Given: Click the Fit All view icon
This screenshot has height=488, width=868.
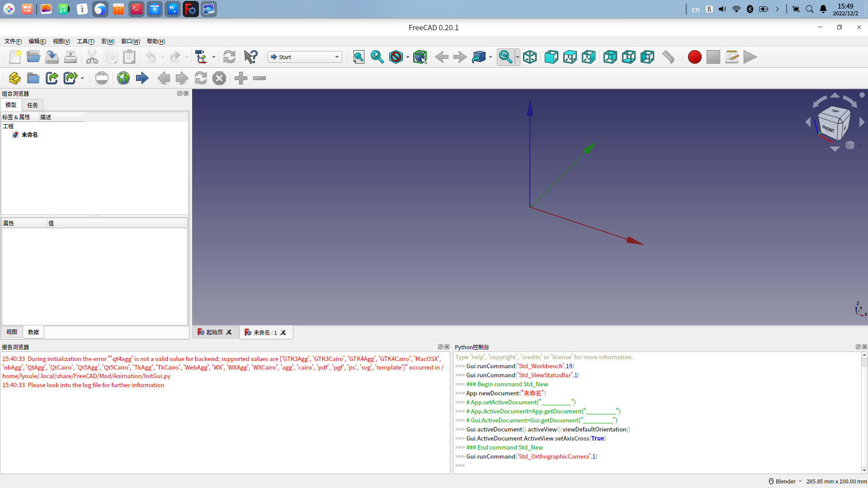Looking at the screenshot, I should tap(359, 57).
